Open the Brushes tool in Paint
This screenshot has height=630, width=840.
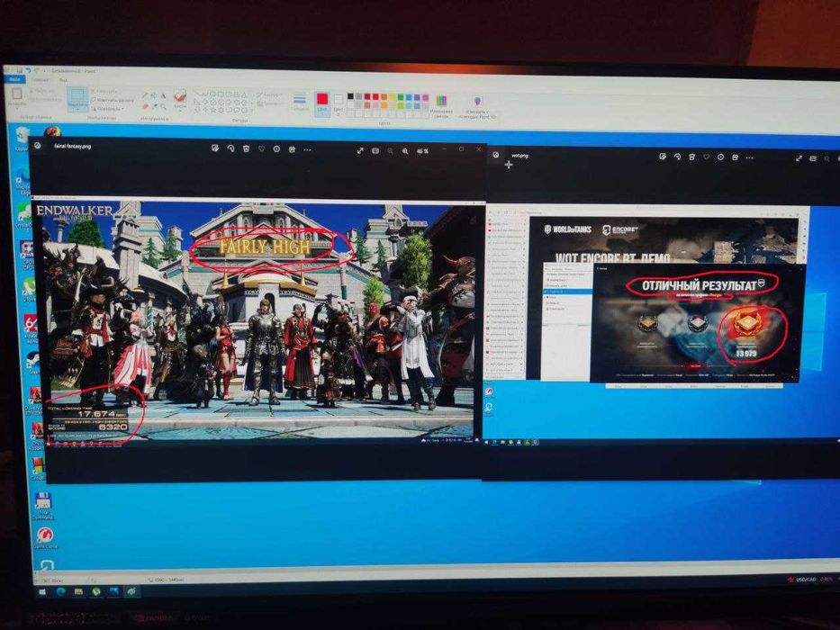pyautogui.click(x=180, y=100)
